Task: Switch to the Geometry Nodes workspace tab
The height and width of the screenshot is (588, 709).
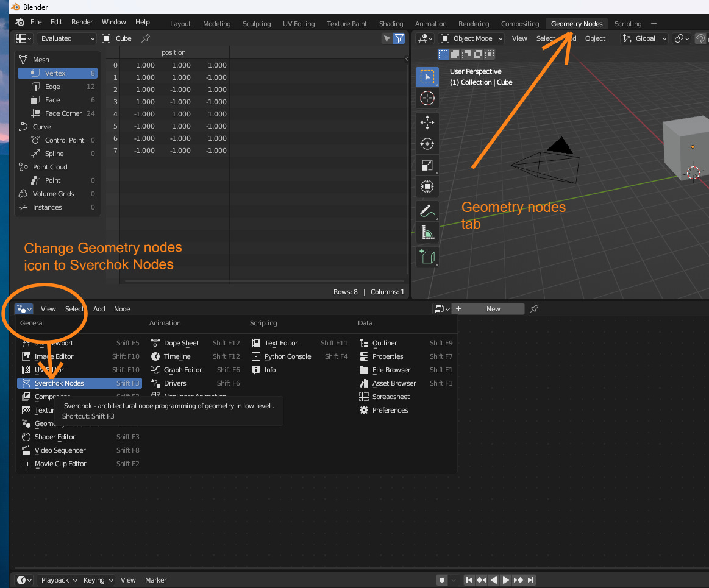Action: pyautogui.click(x=577, y=24)
